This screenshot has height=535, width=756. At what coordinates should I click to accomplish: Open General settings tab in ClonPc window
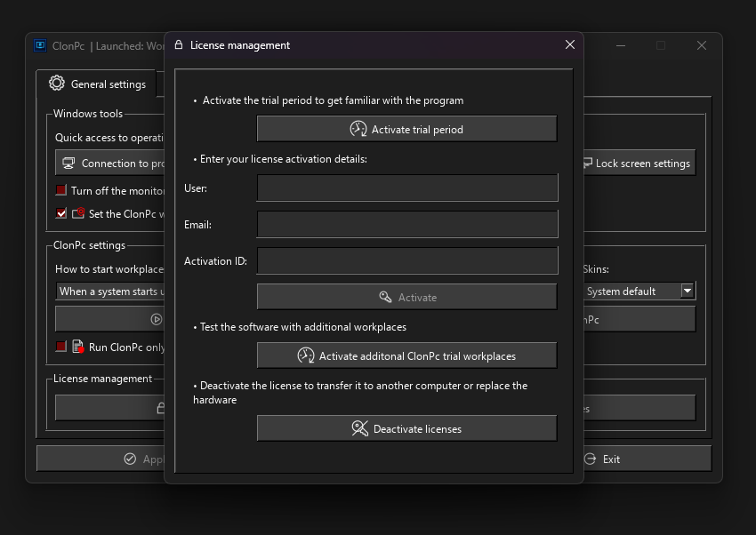coord(97,84)
